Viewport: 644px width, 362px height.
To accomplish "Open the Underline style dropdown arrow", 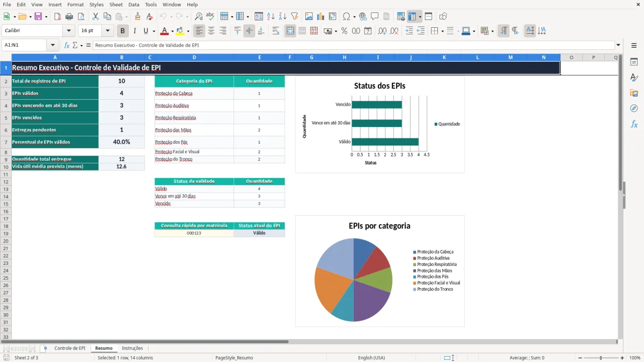I will [154, 31].
